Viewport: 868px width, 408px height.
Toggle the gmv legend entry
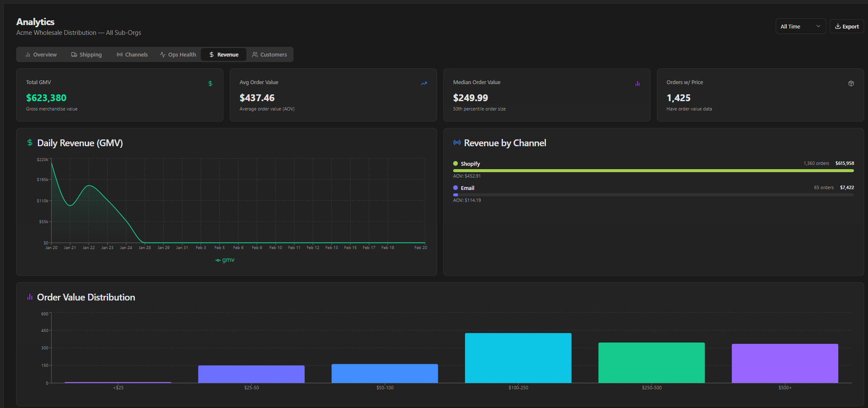coord(225,260)
